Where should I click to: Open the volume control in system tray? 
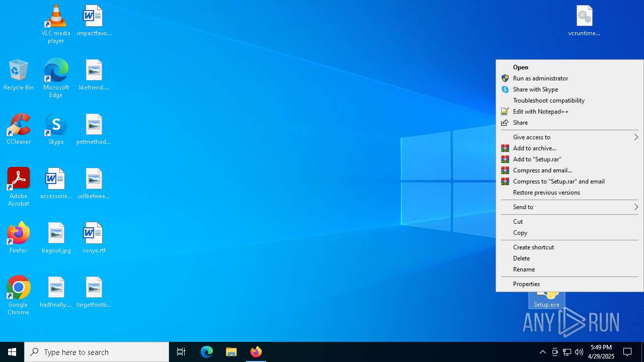(x=579, y=352)
